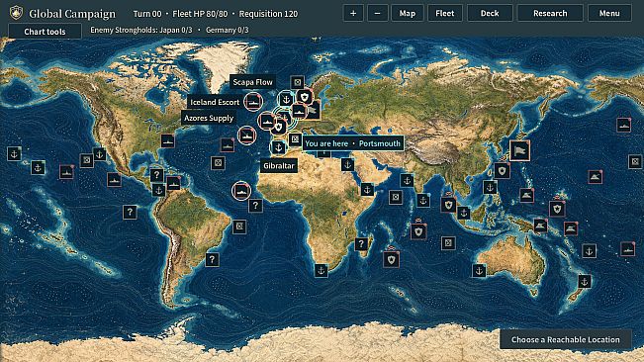Image resolution: width=644 pixels, height=362 pixels.
Task: Click the Choose a Reachable Location prompt
Action: coord(565,339)
